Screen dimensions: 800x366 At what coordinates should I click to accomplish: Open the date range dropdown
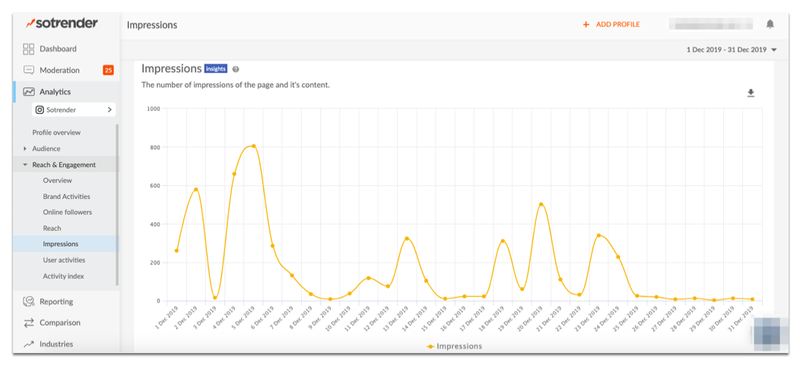731,50
